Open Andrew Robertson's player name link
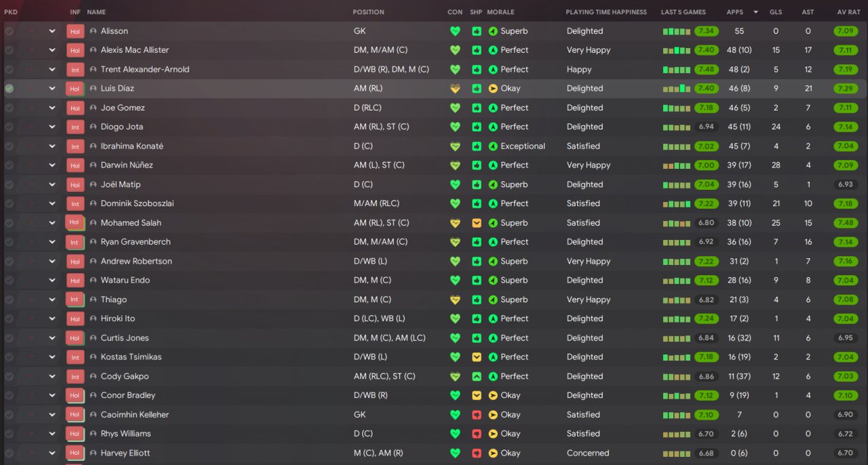Viewport: 868px width, 465px height. tap(136, 261)
